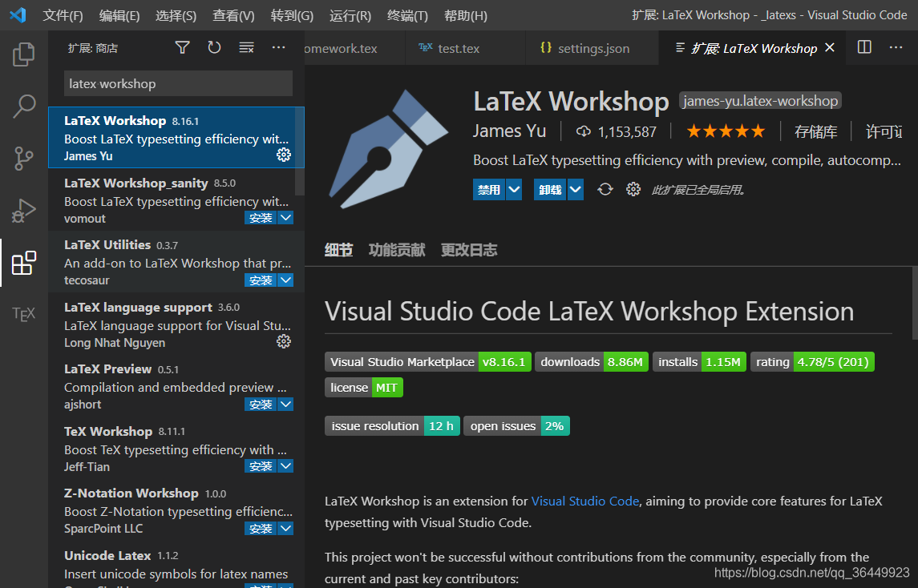Expand the dropdown arrow beside 禁用
The width and height of the screenshot is (918, 588).
[x=514, y=189]
